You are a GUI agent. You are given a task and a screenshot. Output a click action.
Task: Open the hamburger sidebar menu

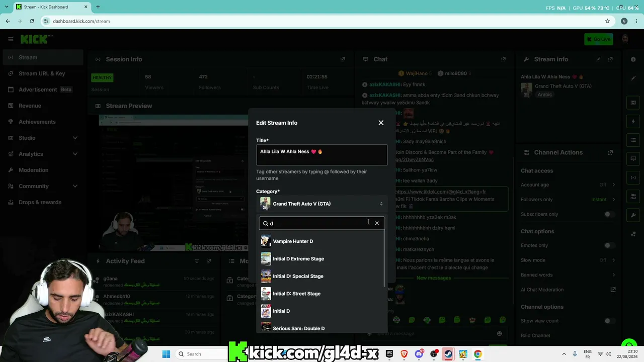11,39
